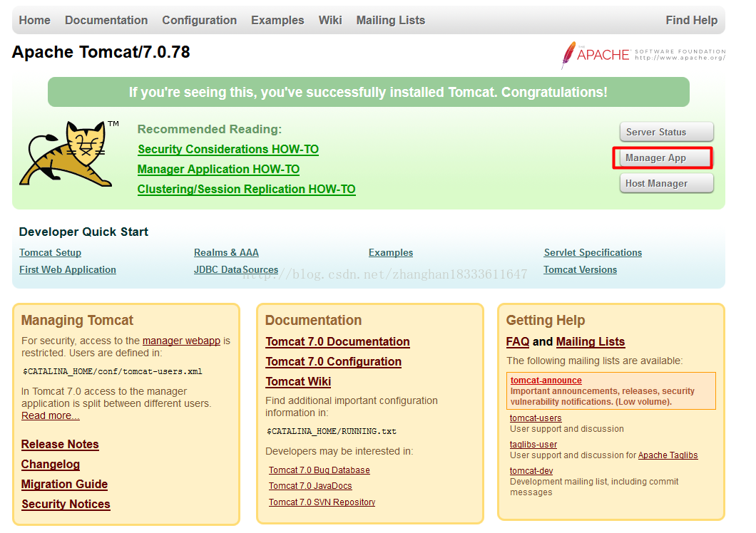Click Find Help in the top bar
The width and height of the screenshot is (756, 533).
(691, 20)
